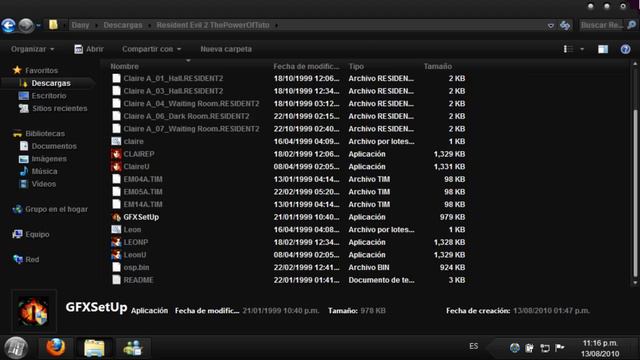Open Sitios recientes in the sidebar
Image resolution: width=640 pixels, height=360 pixels.
pyautogui.click(x=60, y=108)
